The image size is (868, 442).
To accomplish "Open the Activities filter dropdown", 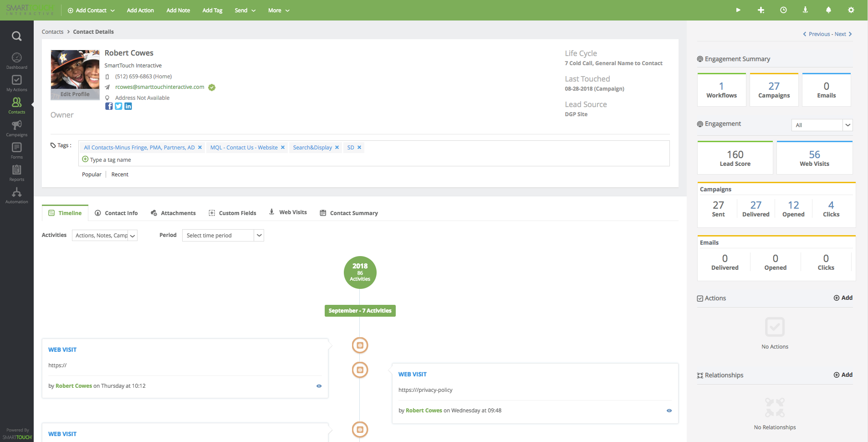I will tap(105, 236).
